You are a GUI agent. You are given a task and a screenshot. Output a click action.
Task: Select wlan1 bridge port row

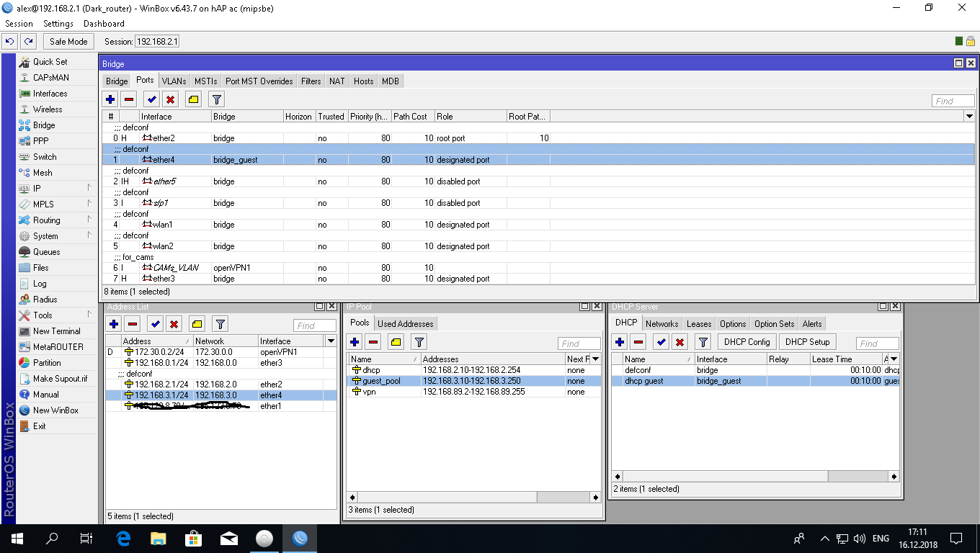538,225
